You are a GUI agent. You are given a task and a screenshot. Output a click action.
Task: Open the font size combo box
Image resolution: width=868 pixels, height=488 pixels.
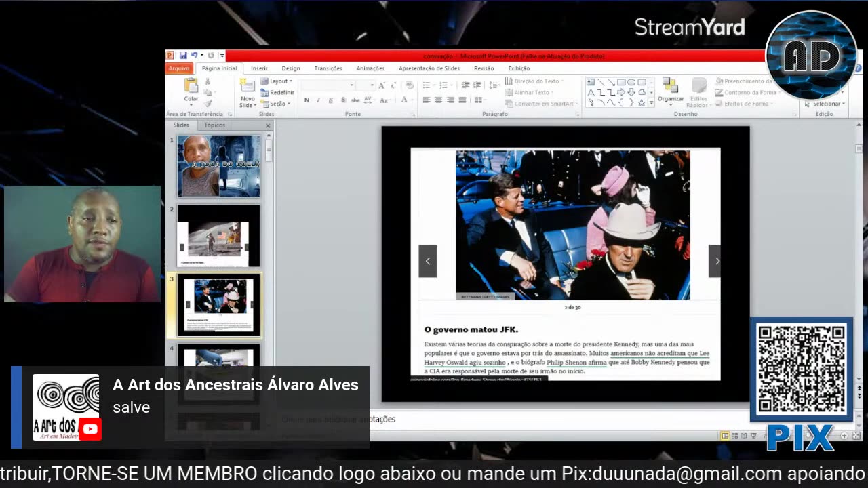366,85
